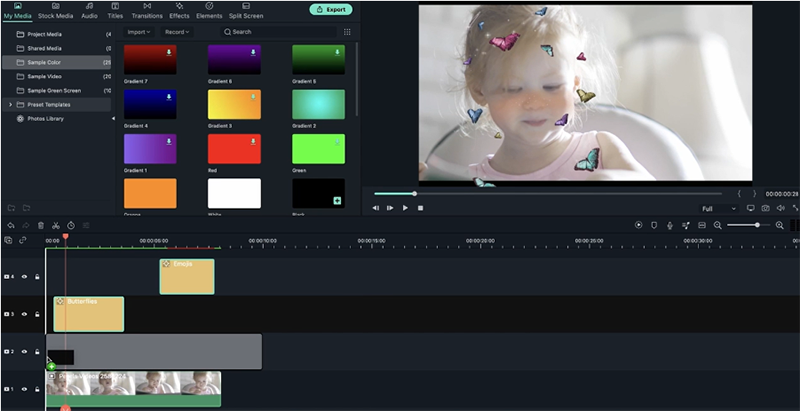The height and width of the screenshot is (411, 800).
Task: Click the Export button
Action: pos(331,9)
